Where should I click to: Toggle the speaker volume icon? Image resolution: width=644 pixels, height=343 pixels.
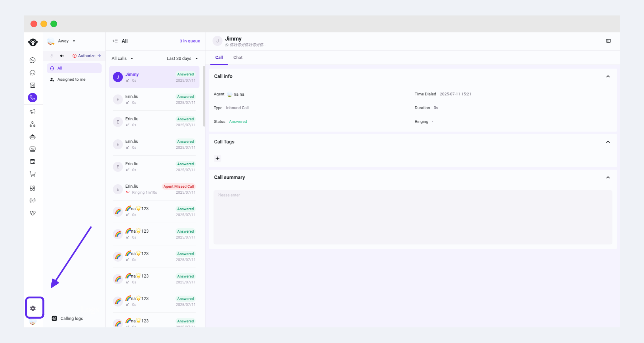click(x=62, y=56)
